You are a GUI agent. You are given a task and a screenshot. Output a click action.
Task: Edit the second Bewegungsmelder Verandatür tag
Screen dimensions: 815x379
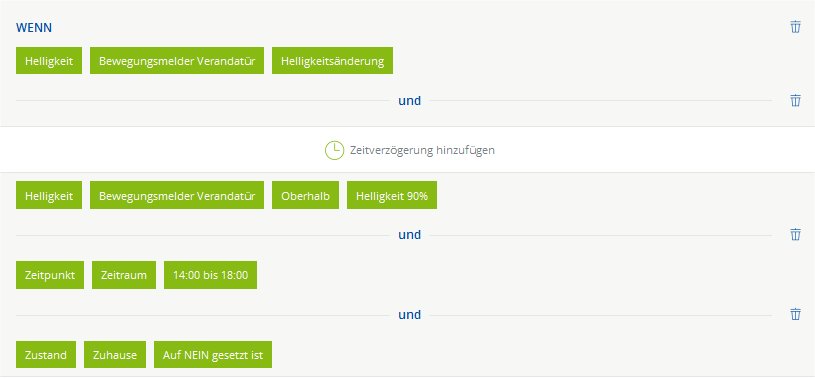(x=177, y=195)
